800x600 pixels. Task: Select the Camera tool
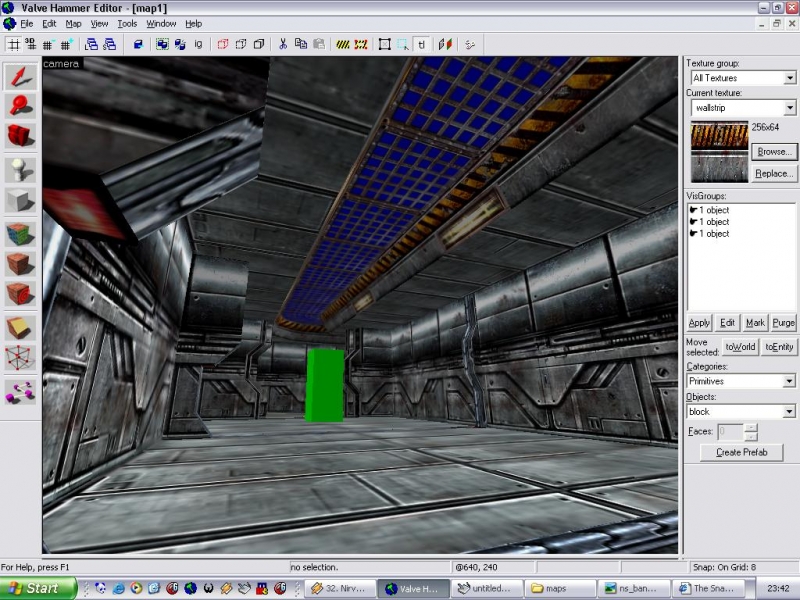19,135
